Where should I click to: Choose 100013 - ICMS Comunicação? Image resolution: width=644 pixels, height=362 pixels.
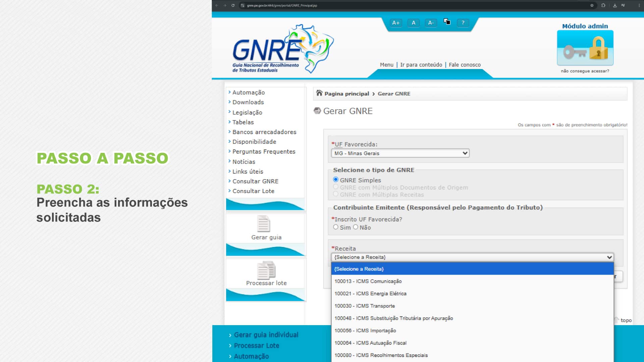point(473,281)
